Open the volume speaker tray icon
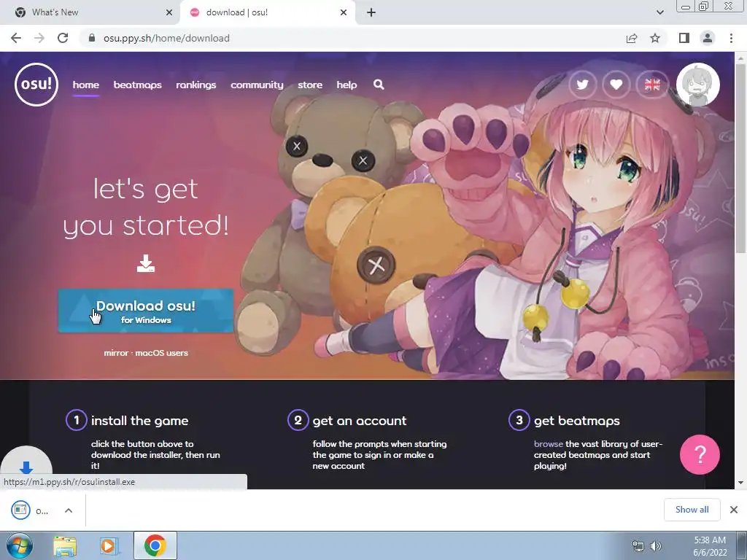This screenshot has width=747, height=560. [656, 546]
